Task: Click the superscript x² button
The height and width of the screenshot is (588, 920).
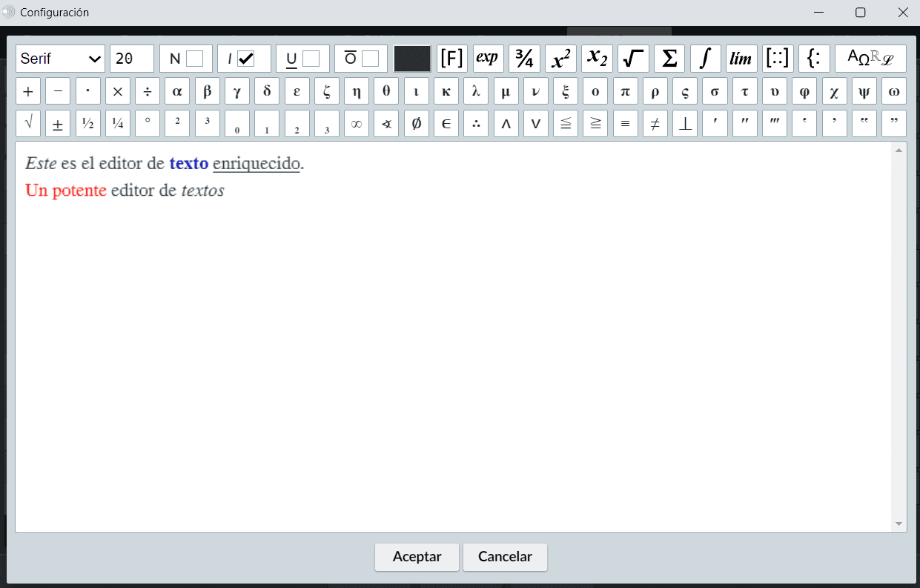Action: [x=560, y=59]
